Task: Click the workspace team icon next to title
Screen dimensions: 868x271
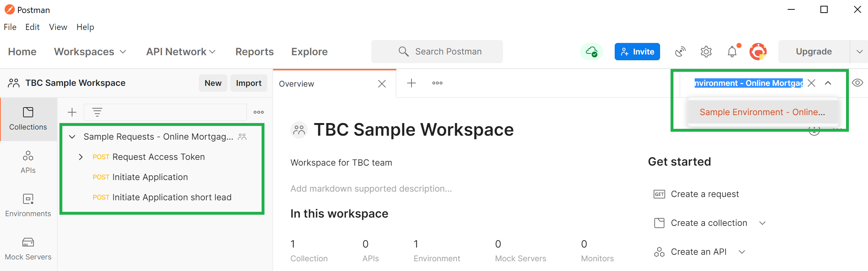Action: click(299, 130)
